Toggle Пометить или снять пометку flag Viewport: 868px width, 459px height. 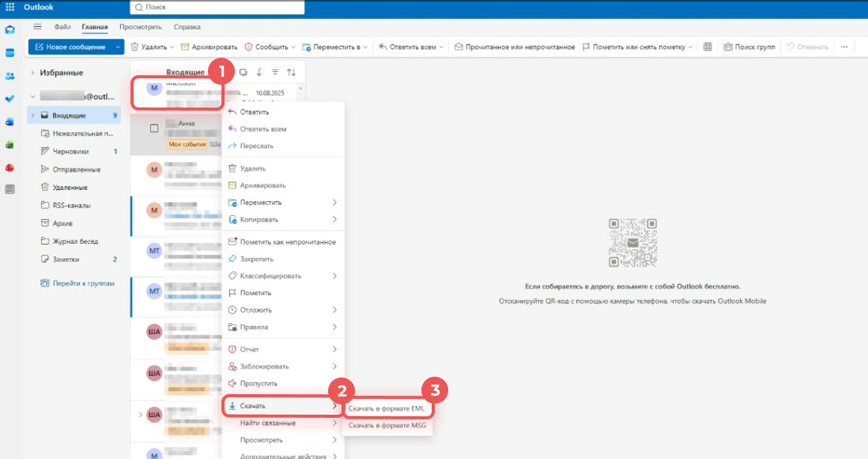pos(636,47)
